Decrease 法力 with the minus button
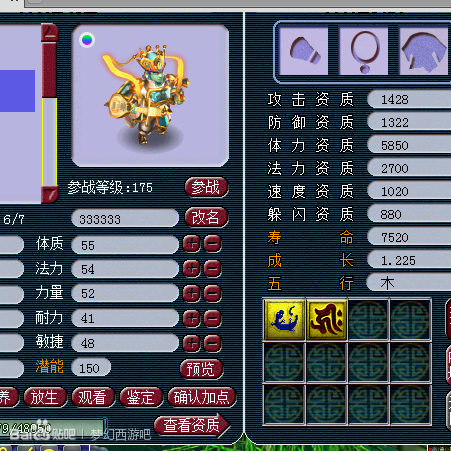Image resolution: width=451 pixels, height=451 pixels. [212, 269]
